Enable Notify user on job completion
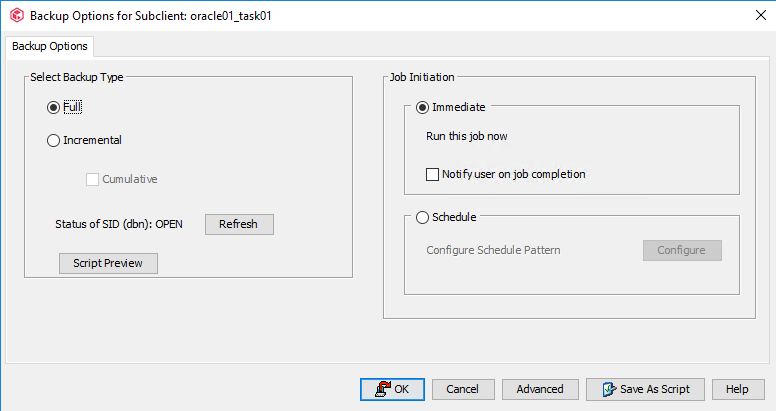 (x=433, y=174)
